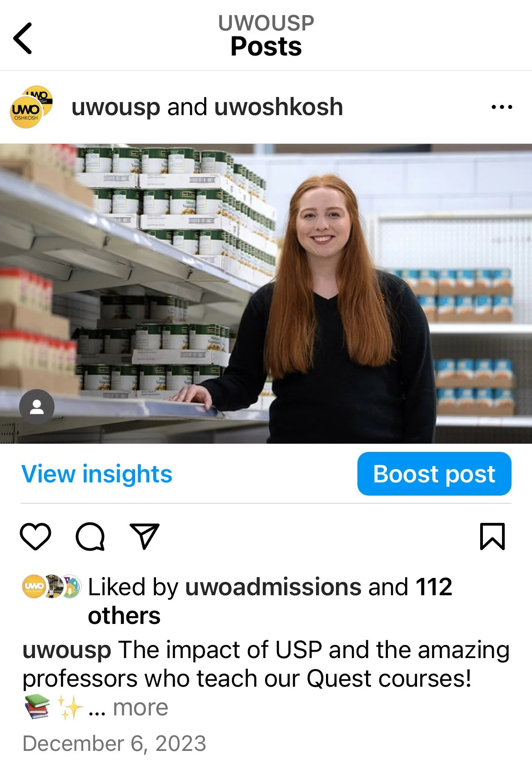The height and width of the screenshot is (765, 532).
Task: Open the UWO Oshkosh profile avatar
Action: click(x=31, y=107)
